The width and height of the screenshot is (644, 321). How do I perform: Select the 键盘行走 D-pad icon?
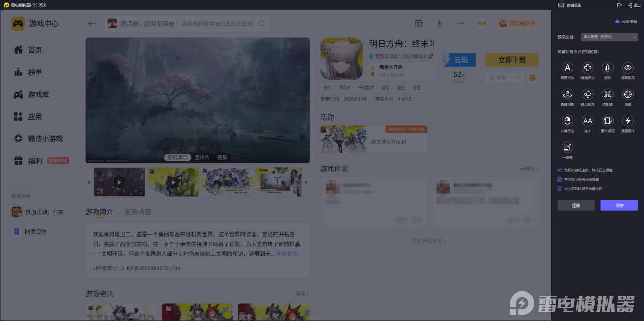pyautogui.click(x=588, y=68)
